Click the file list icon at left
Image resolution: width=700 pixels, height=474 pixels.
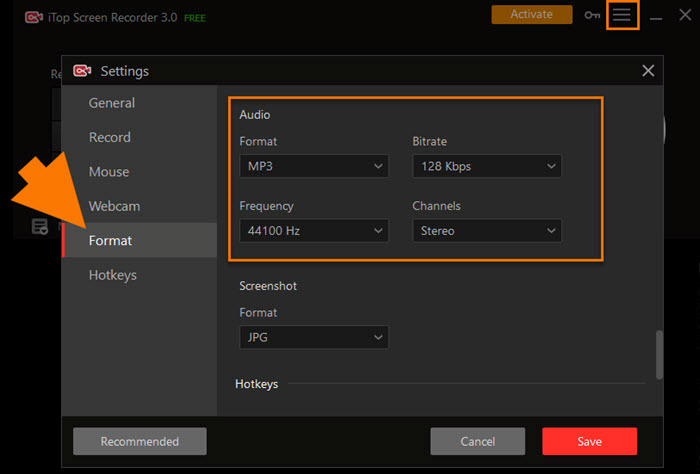click(x=40, y=226)
